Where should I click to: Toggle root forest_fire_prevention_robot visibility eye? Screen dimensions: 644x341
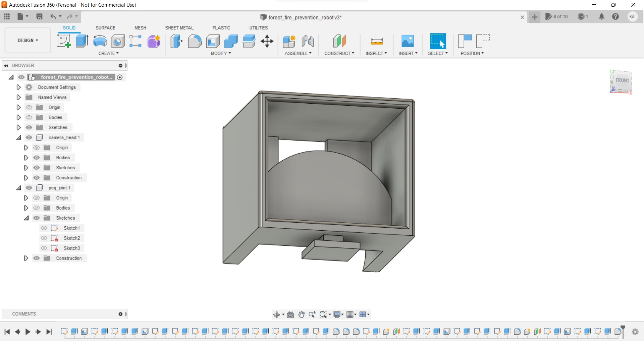pyautogui.click(x=21, y=77)
